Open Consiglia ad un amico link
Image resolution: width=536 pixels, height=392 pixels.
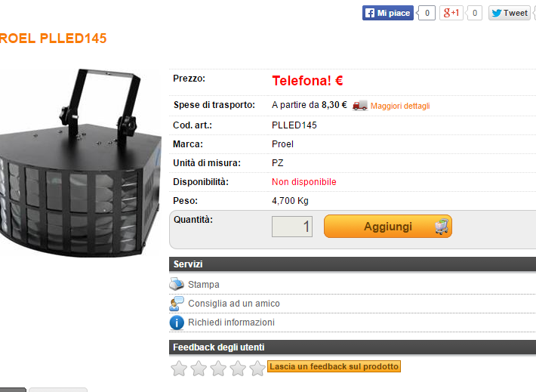(234, 304)
